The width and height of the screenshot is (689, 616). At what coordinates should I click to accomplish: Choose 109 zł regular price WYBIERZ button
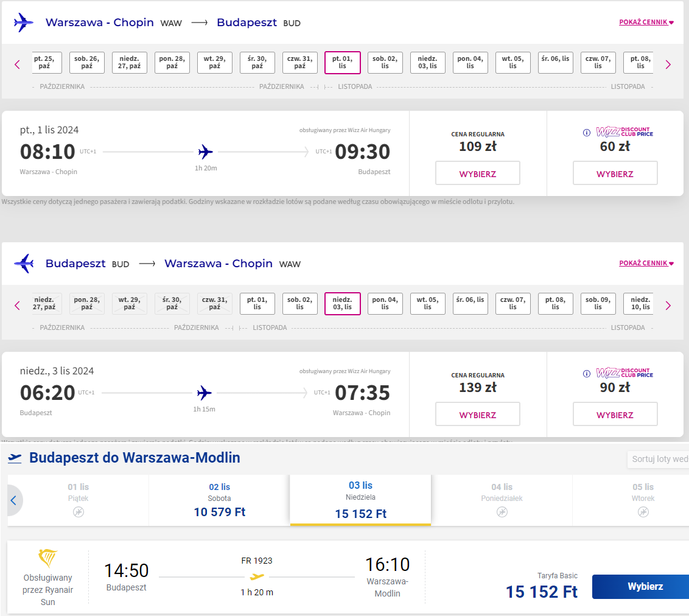pos(478,173)
